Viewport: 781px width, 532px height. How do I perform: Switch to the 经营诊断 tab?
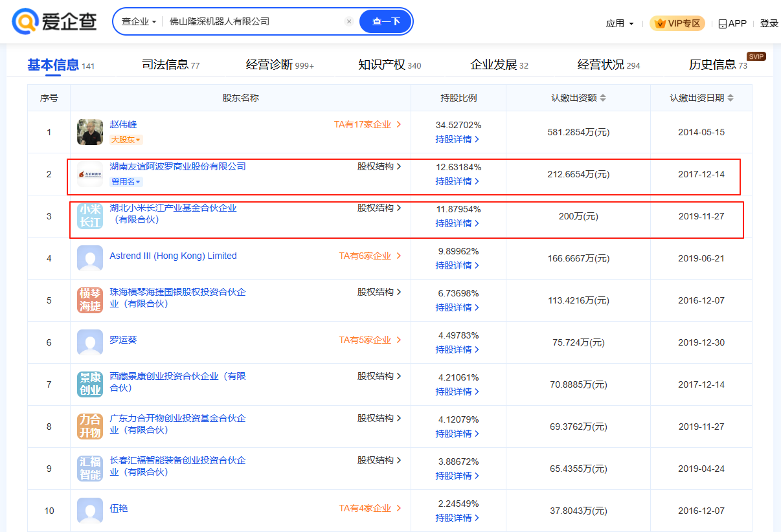(280, 65)
